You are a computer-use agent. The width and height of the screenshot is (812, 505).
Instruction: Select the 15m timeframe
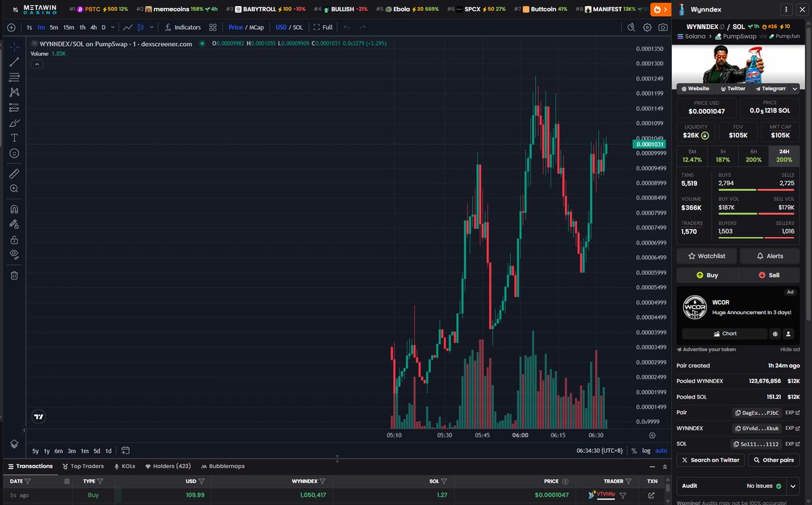click(68, 27)
